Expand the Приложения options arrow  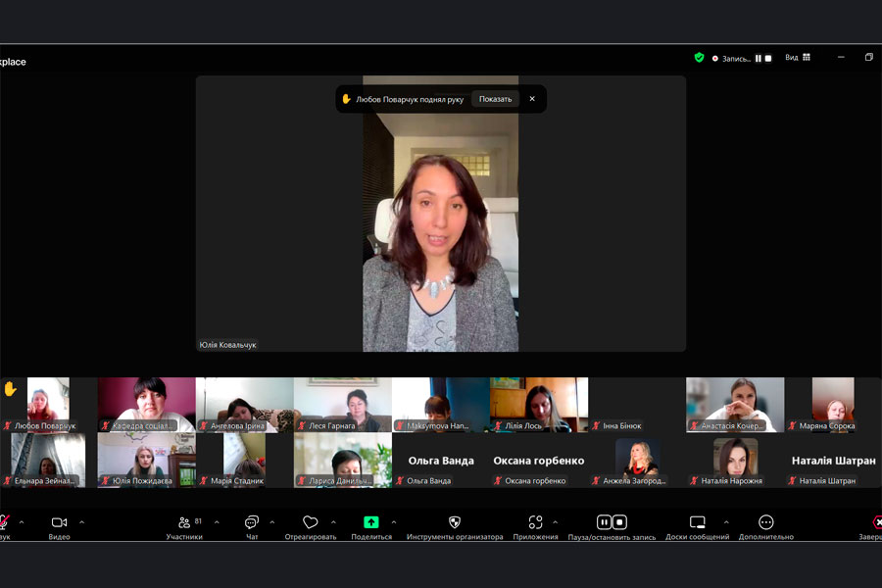(556, 522)
